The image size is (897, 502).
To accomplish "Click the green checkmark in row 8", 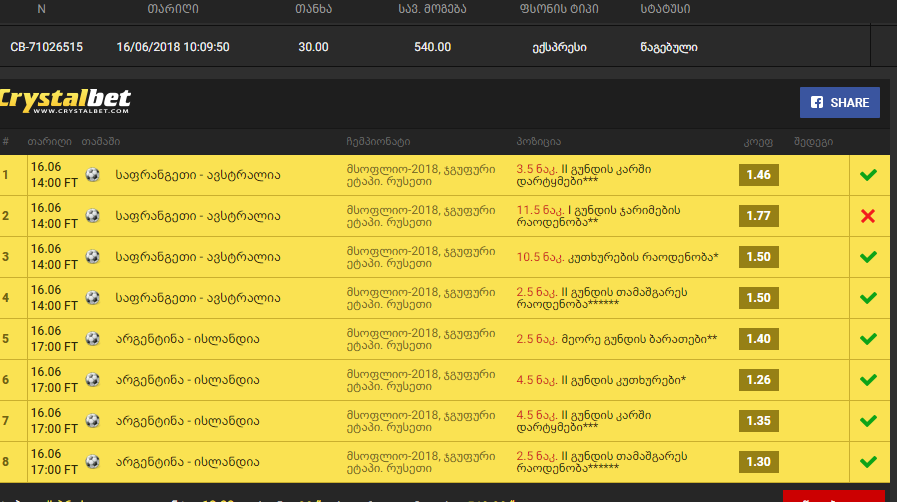I will point(868,462).
